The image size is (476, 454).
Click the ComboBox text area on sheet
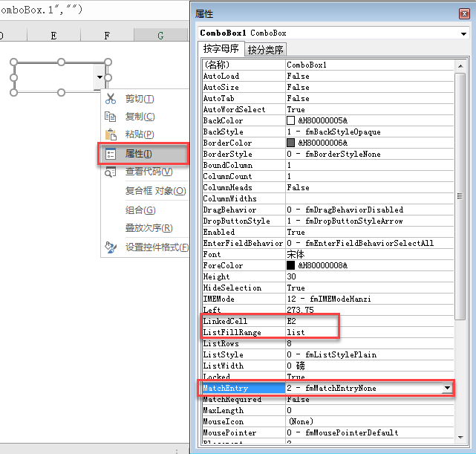[x=55, y=77]
